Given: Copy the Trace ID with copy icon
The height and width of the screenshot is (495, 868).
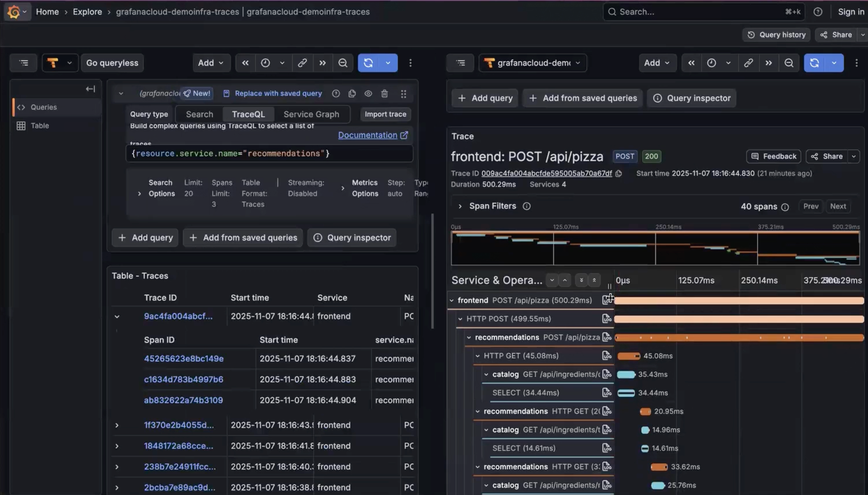Looking at the screenshot, I should click(619, 174).
